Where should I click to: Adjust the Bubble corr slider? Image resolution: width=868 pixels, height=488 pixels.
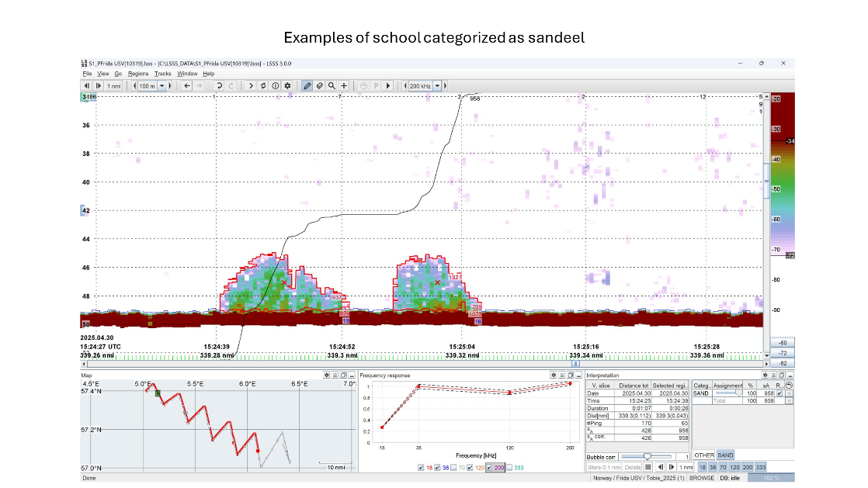[647, 456]
